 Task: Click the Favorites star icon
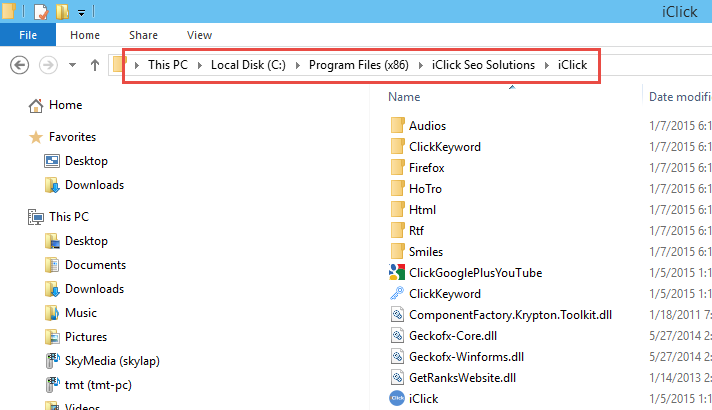[36, 137]
